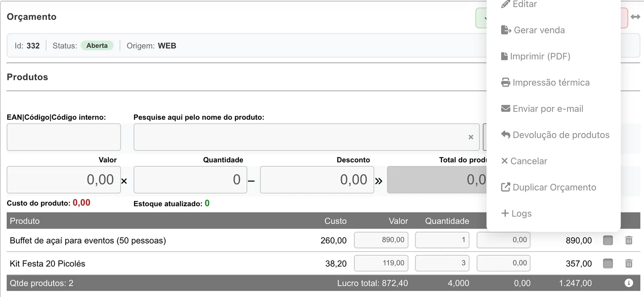This screenshot has width=644, height=297.
Task: Edit Buffet de açaí valor 890,00 field
Action: tap(381, 240)
